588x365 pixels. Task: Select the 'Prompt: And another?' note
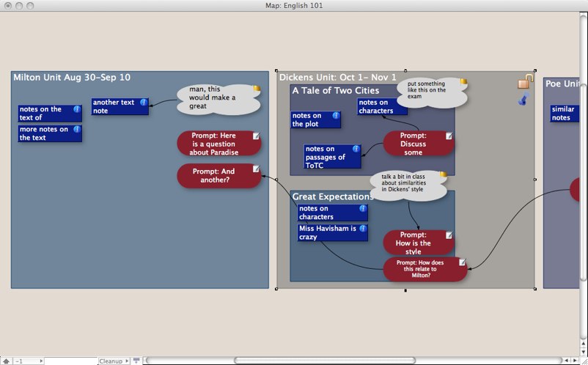point(219,175)
